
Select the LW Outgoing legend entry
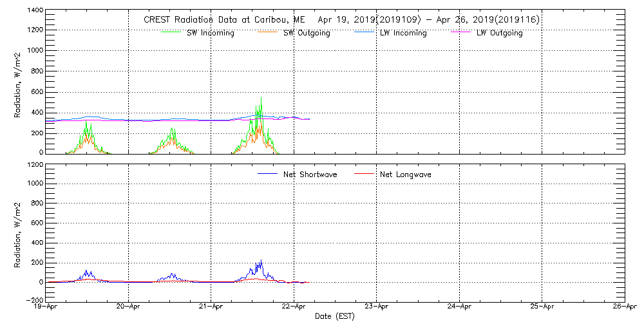[499, 33]
